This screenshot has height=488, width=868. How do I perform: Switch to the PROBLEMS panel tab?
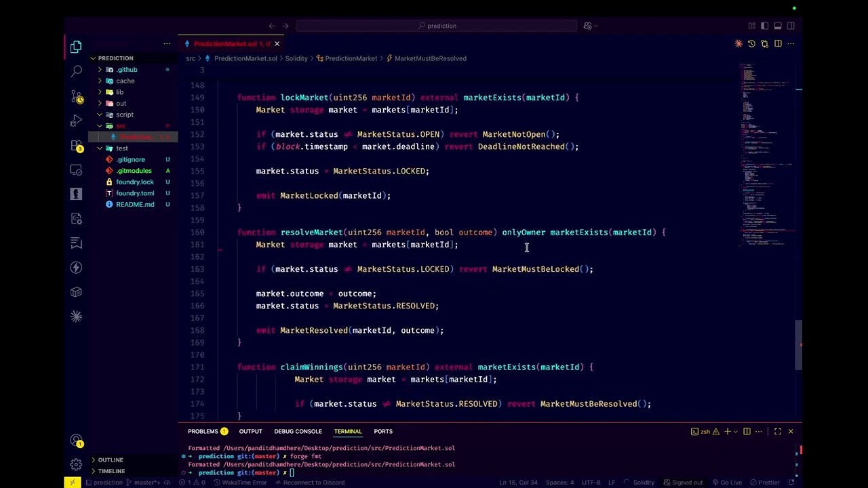click(208, 431)
